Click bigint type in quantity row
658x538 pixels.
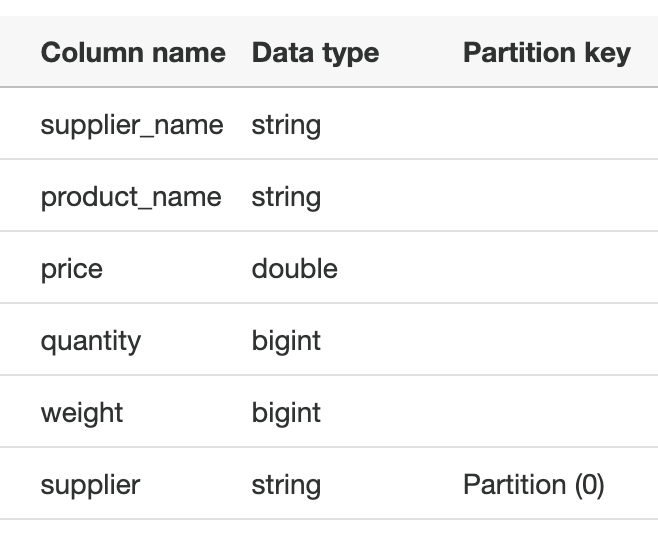click(286, 341)
